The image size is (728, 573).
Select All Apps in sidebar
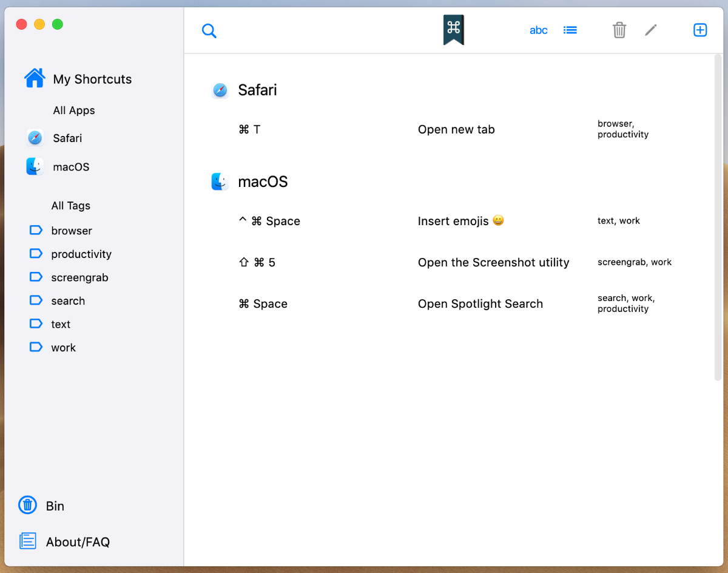74,110
